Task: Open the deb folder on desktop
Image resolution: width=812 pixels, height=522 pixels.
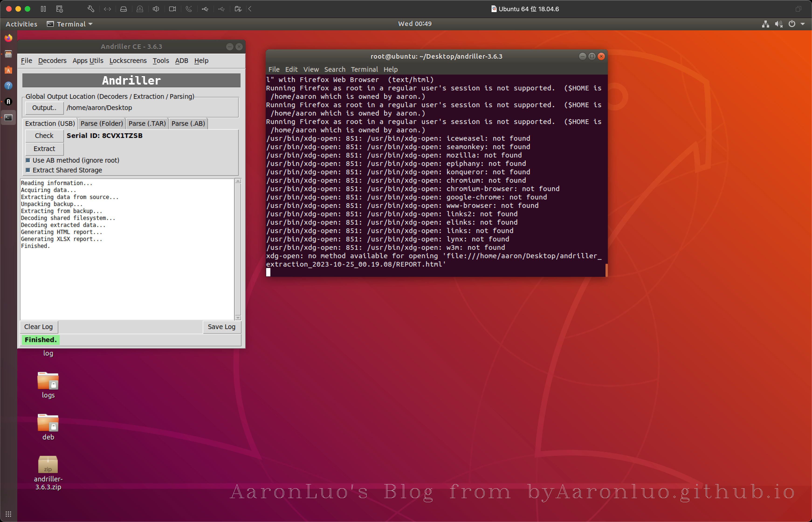Action: [x=48, y=423]
